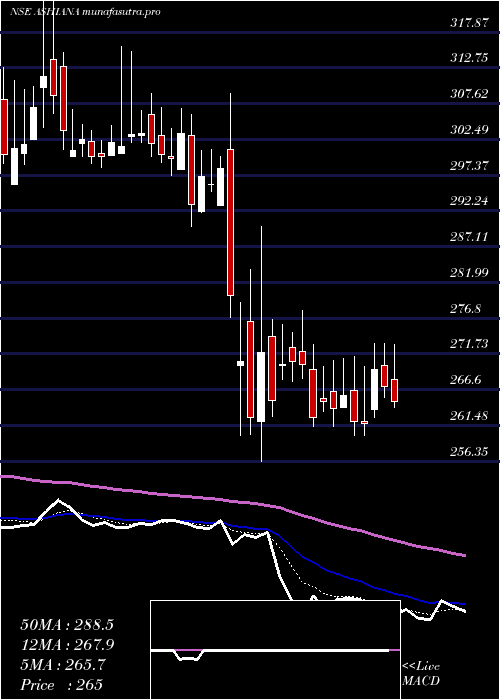Viewport: 500px width, 700px height.
Task: Click the MACD inset panel
Action: [275, 650]
